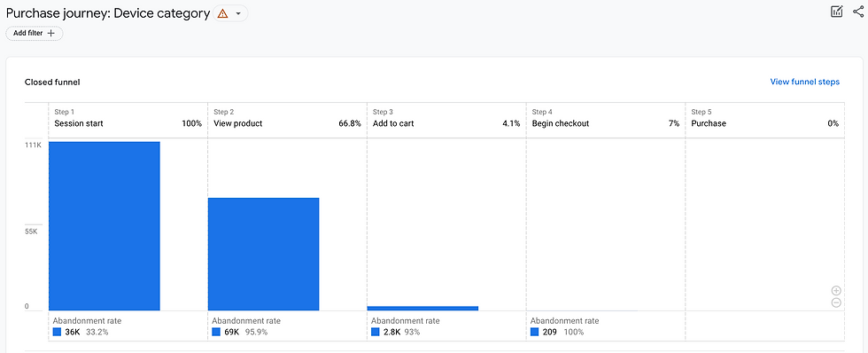Select the Add to cart funnel bar
Image resolution: width=868 pixels, height=353 pixels.
(423, 308)
